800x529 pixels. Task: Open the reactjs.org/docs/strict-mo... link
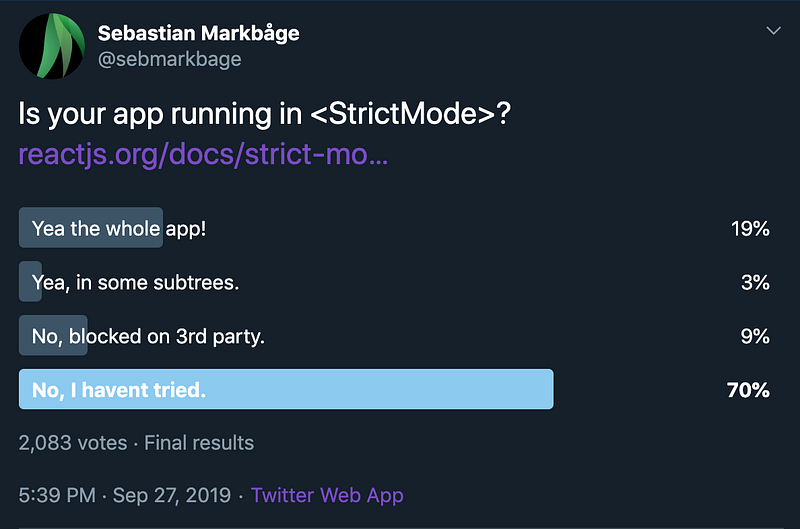coord(203,155)
